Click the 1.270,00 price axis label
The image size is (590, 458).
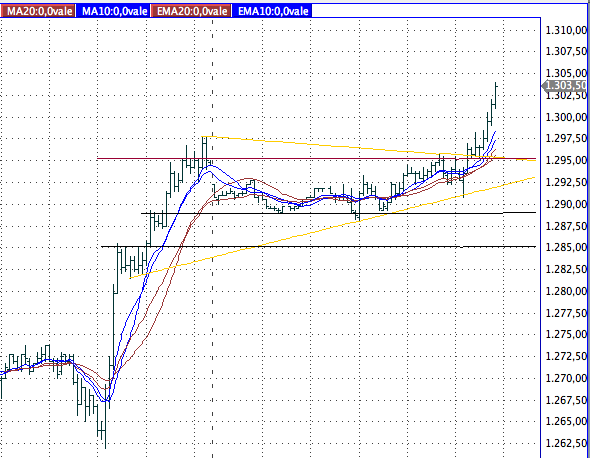[566, 378]
